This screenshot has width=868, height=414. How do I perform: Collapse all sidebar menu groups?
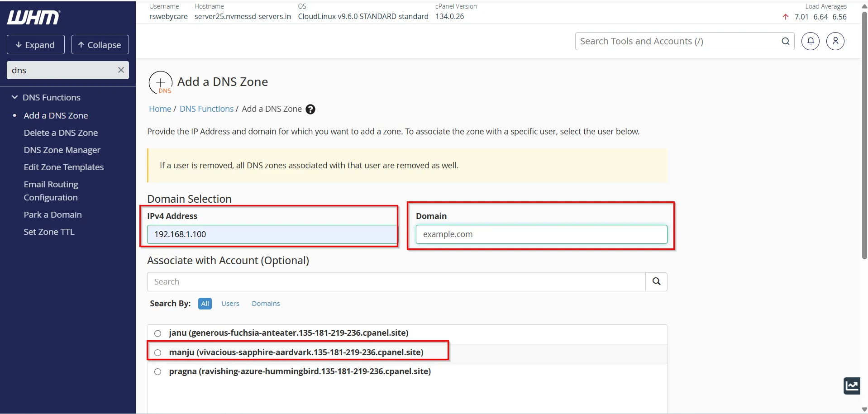(100, 44)
